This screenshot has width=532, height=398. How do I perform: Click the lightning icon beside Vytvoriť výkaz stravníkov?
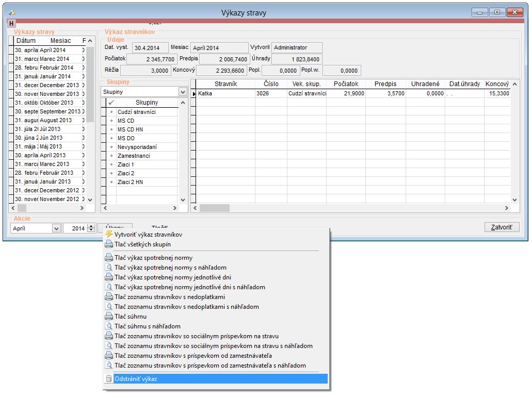109,235
